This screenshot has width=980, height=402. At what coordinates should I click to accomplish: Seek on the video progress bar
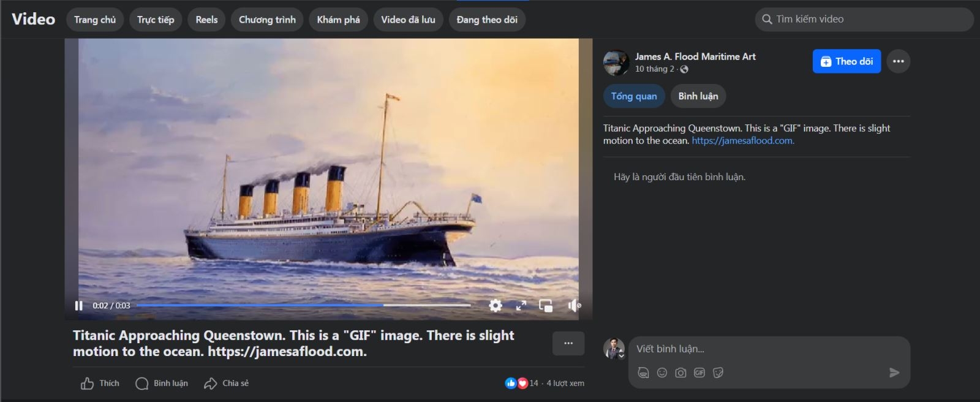coord(303,305)
